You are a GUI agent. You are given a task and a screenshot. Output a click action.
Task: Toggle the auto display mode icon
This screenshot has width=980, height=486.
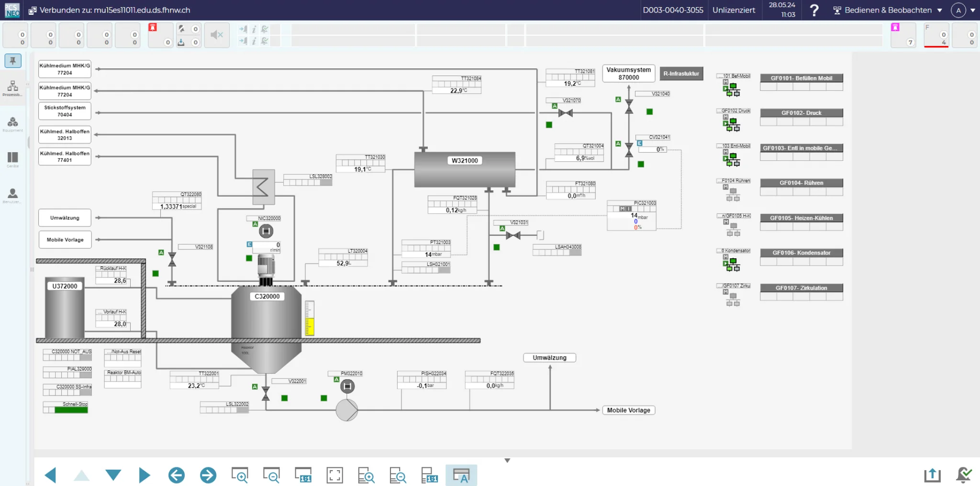tap(461, 475)
